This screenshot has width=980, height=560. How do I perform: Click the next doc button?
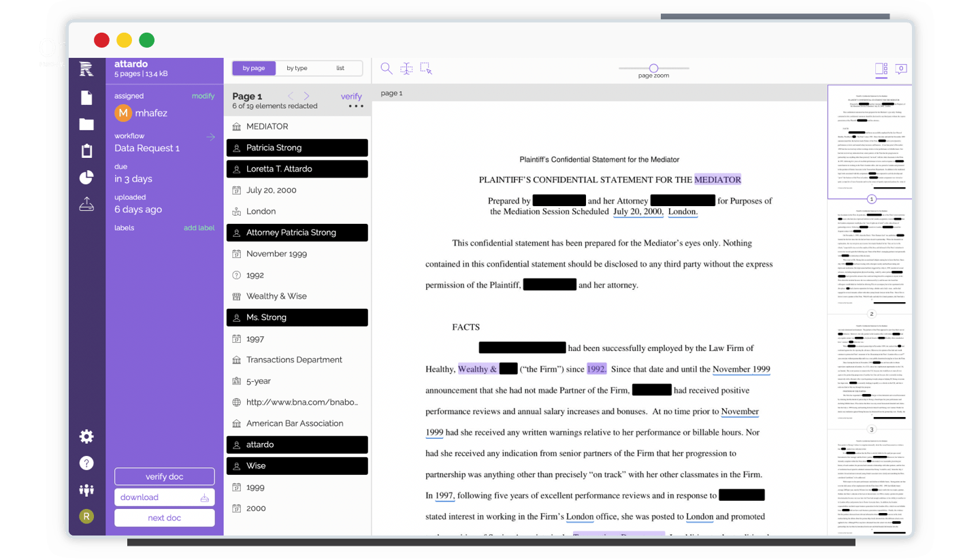(164, 518)
